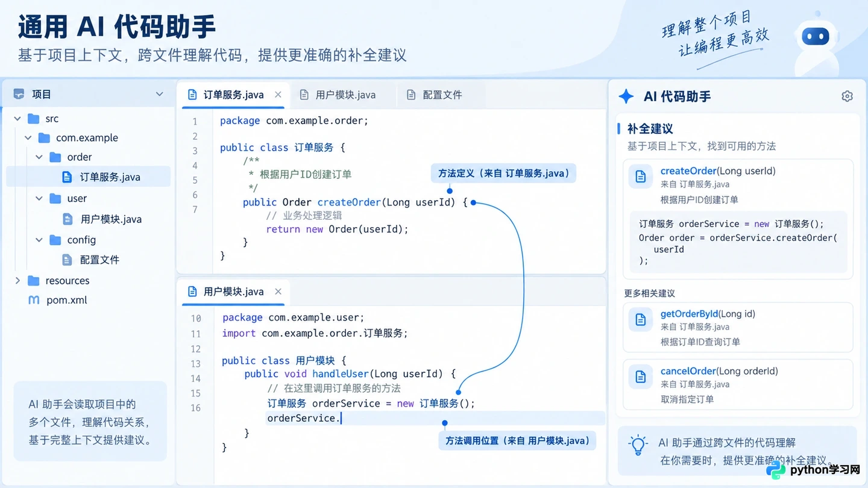The height and width of the screenshot is (488, 868).
Task: Open the 项目 panel dropdown chevron
Action: (x=159, y=95)
